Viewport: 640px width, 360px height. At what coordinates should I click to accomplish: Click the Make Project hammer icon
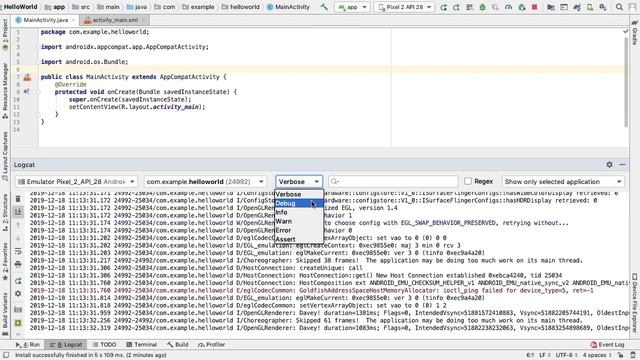(x=324, y=7)
